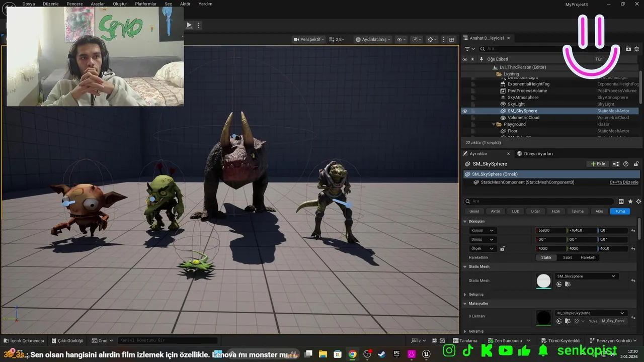Collapse the Playground folder
The image size is (644, 362).
pyautogui.click(x=493, y=124)
